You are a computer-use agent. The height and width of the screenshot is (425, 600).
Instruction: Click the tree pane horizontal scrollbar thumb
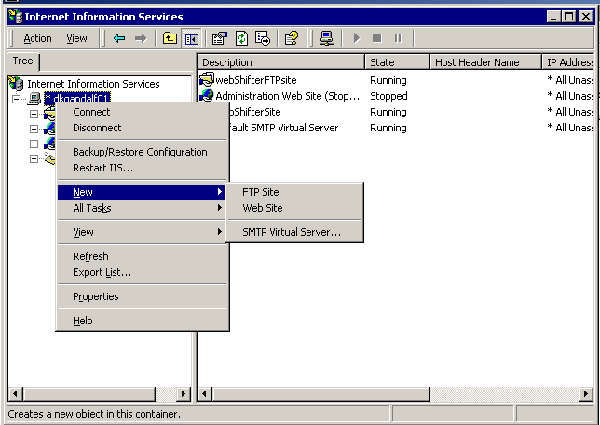pyautogui.click(x=89, y=394)
